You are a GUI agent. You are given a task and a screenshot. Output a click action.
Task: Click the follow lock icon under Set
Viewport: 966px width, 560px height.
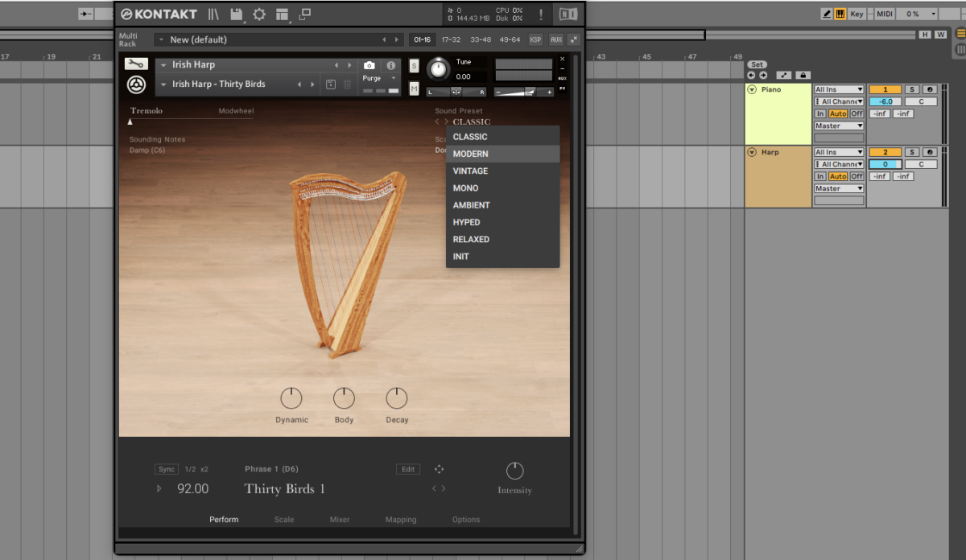point(803,75)
